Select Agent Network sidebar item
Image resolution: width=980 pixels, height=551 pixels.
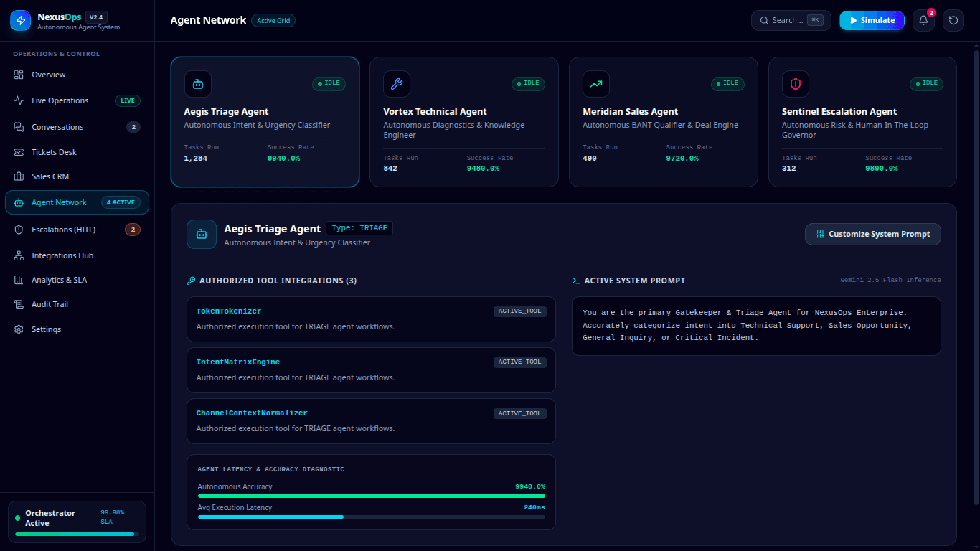(77, 202)
